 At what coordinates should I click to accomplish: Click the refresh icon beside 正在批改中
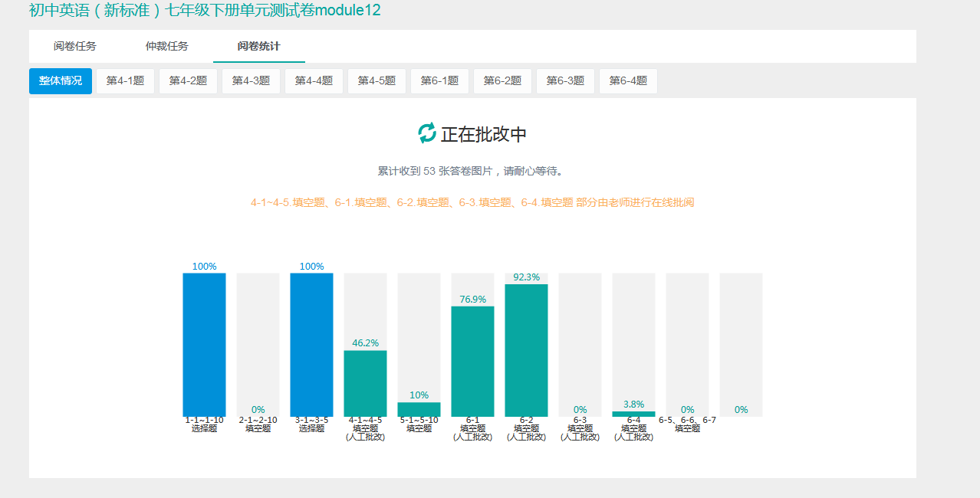click(427, 133)
